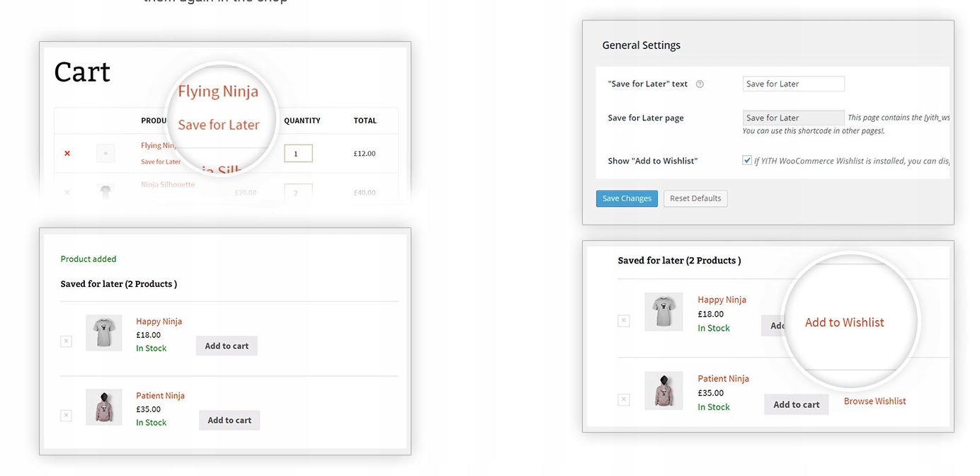Viewport: 980px width, 476px height.
Task: Click the "Save for Later" text input field
Action: [x=793, y=84]
